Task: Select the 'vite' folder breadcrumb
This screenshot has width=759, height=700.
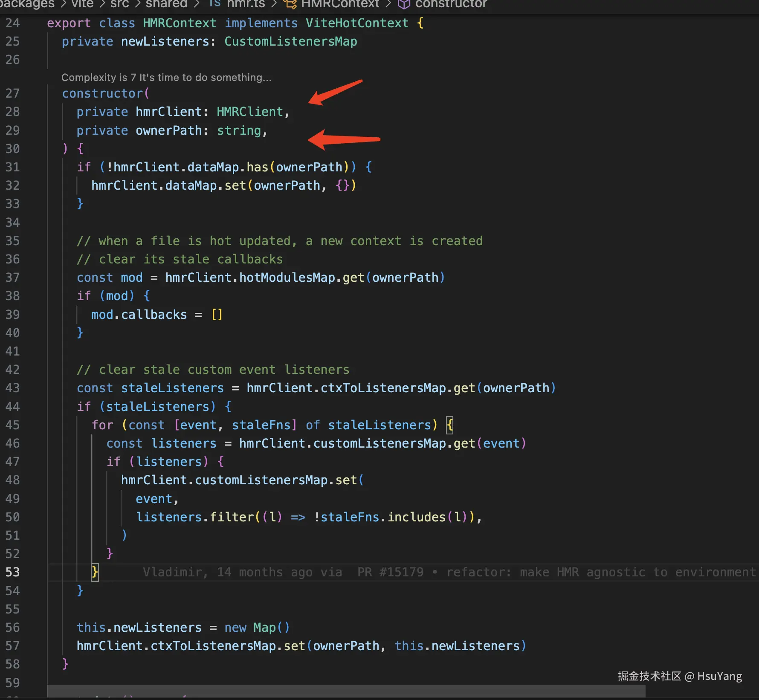Action: [82, 4]
